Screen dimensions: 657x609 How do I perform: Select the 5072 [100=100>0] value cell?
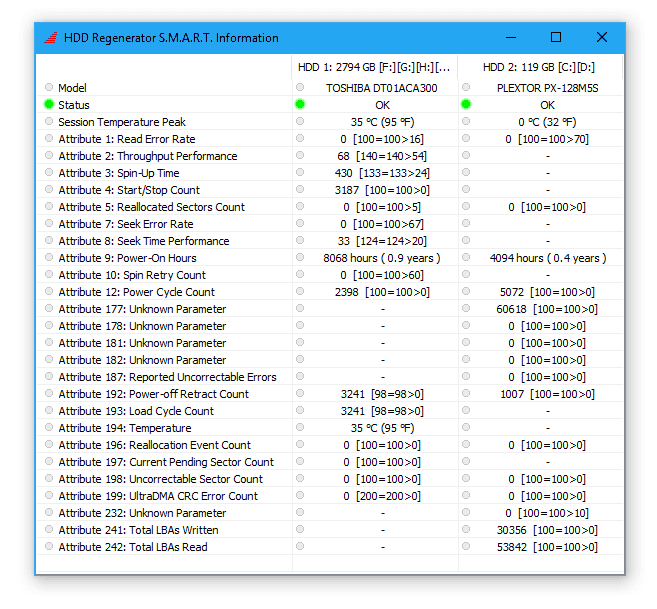(x=547, y=292)
